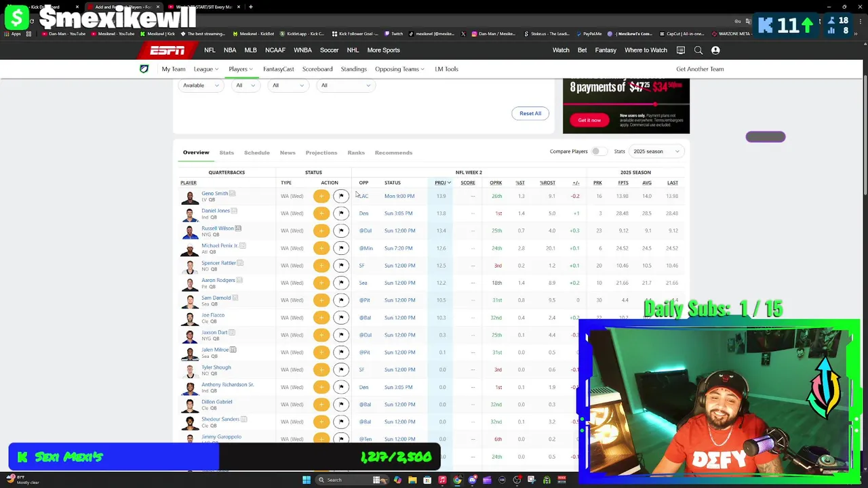Open the ESPN search icon

click(698, 50)
